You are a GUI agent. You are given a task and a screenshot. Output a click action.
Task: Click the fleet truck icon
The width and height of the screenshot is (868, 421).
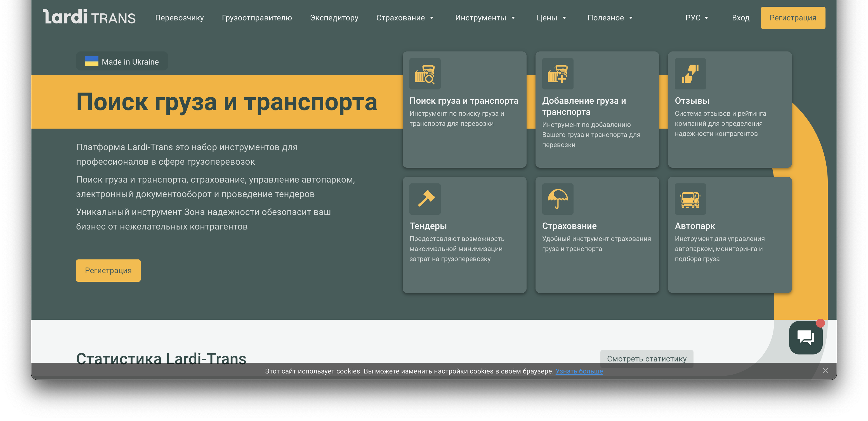(690, 199)
